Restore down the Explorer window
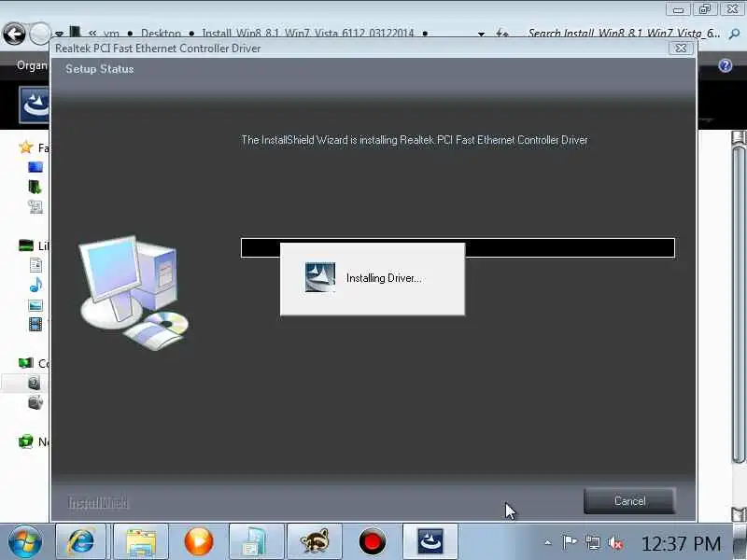747x560 pixels. coord(705,8)
